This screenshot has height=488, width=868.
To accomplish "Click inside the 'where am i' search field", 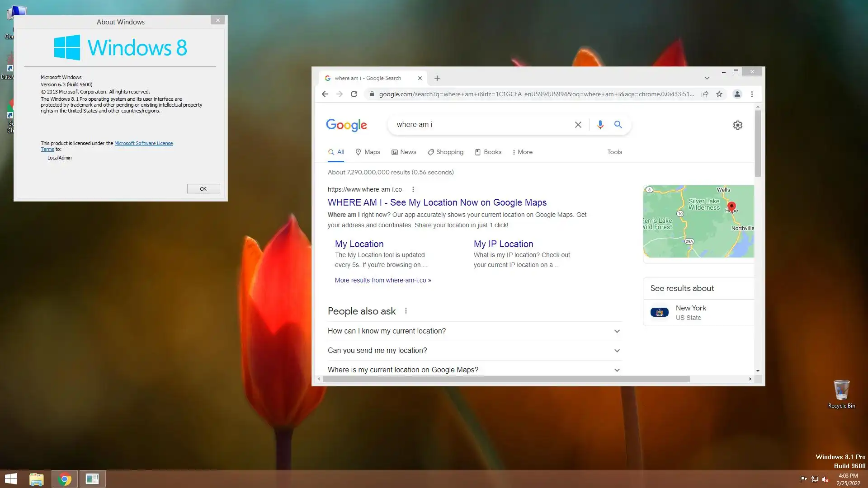I will [479, 125].
